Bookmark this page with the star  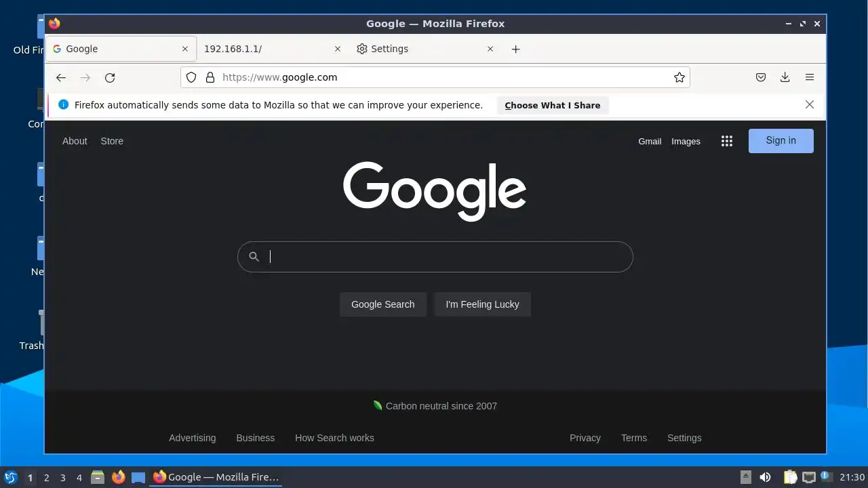click(679, 77)
